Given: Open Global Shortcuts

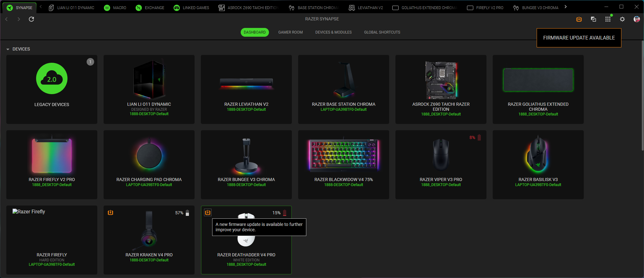Looking at the screenshot, I should 382,32.
